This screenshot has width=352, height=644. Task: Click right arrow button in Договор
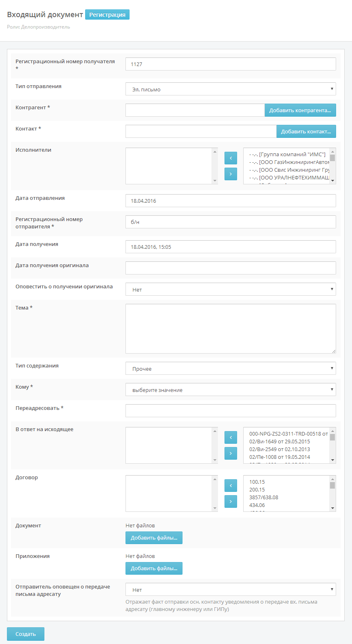(231, 501)
